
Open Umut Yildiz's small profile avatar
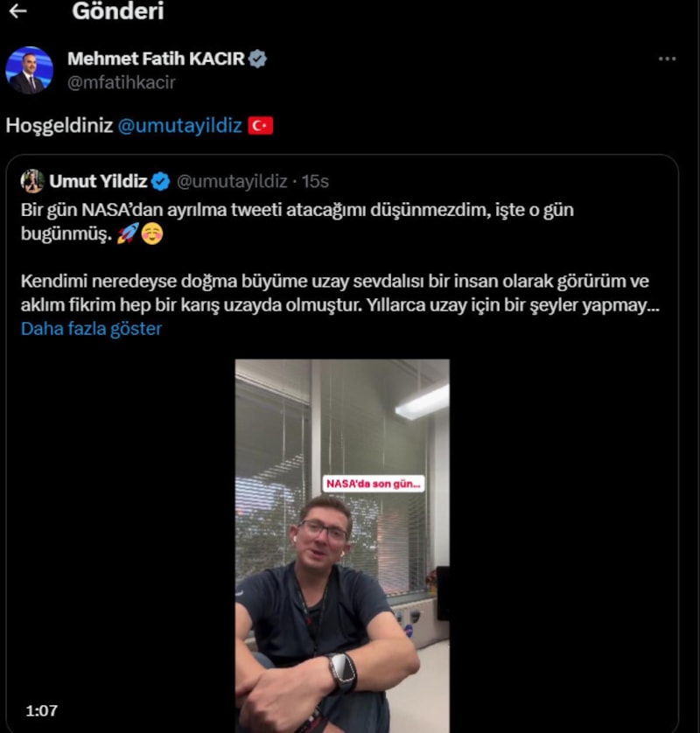click(32, 181)
